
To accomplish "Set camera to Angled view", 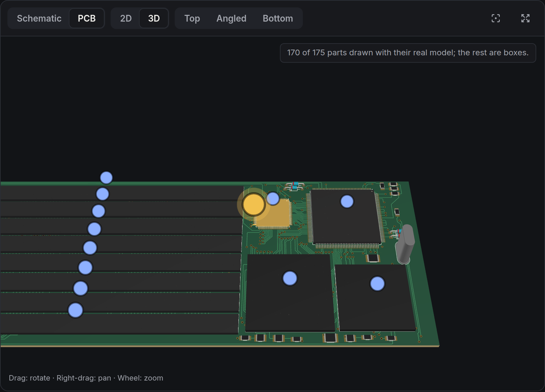I will coord(231,18).
